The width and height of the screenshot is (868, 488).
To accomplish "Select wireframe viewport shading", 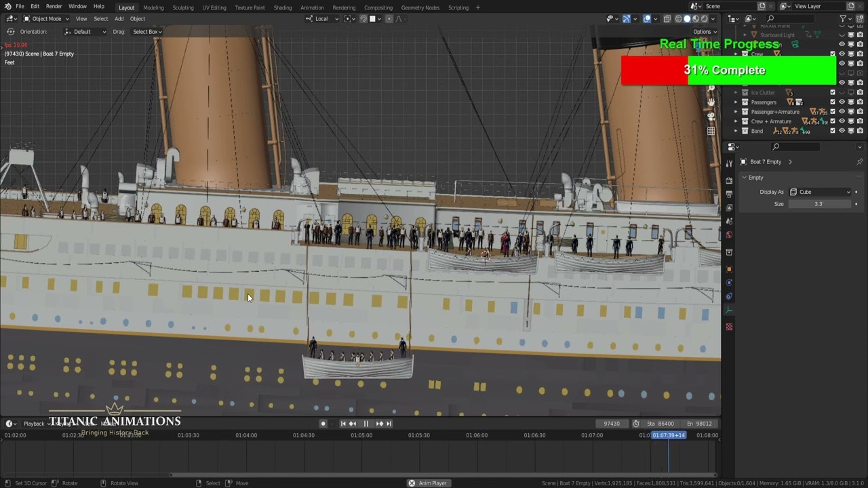I will click(x=678, y=19).
